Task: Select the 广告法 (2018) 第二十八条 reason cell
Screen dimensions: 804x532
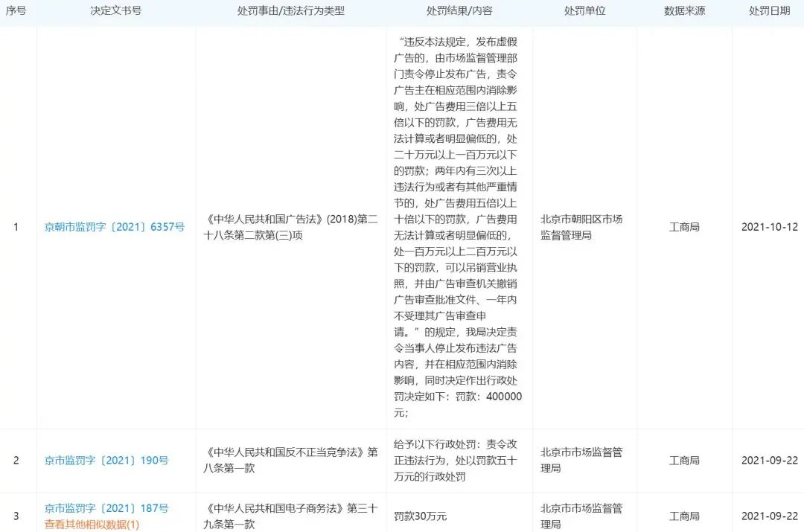Action: (291, 227)
